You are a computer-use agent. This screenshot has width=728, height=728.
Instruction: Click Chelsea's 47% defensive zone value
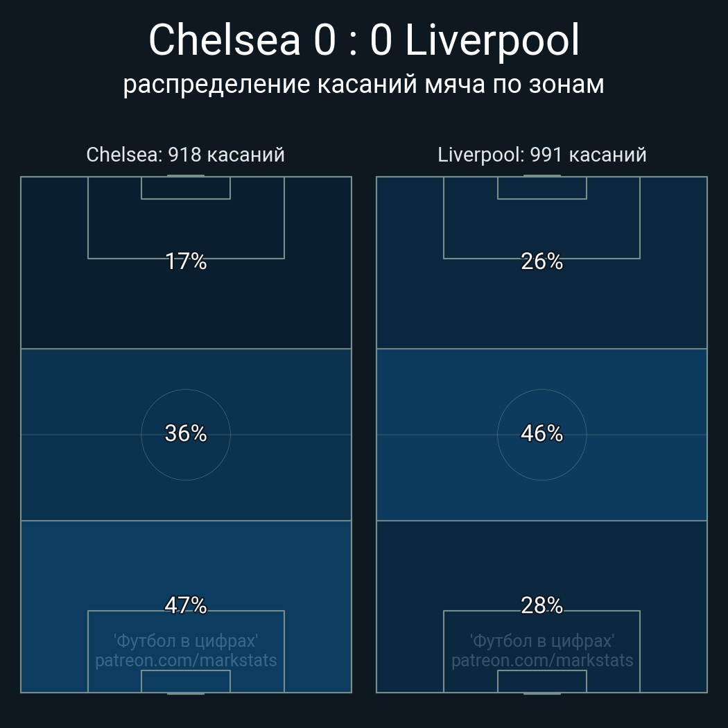pos(186,605)
